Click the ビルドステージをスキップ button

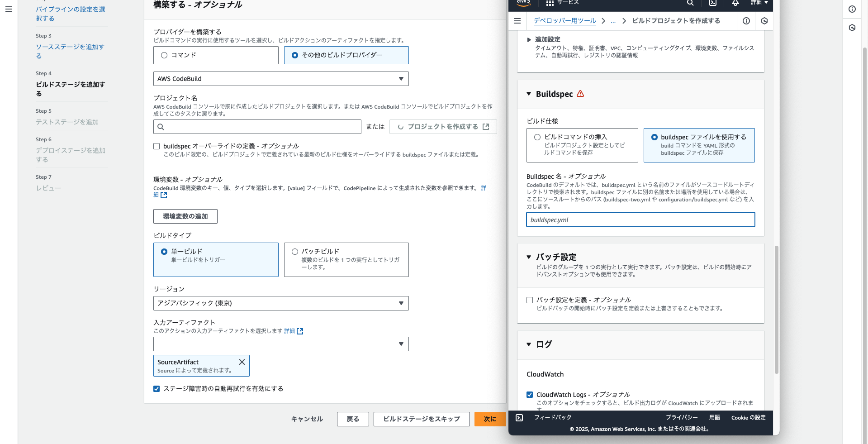coord(421,419)
